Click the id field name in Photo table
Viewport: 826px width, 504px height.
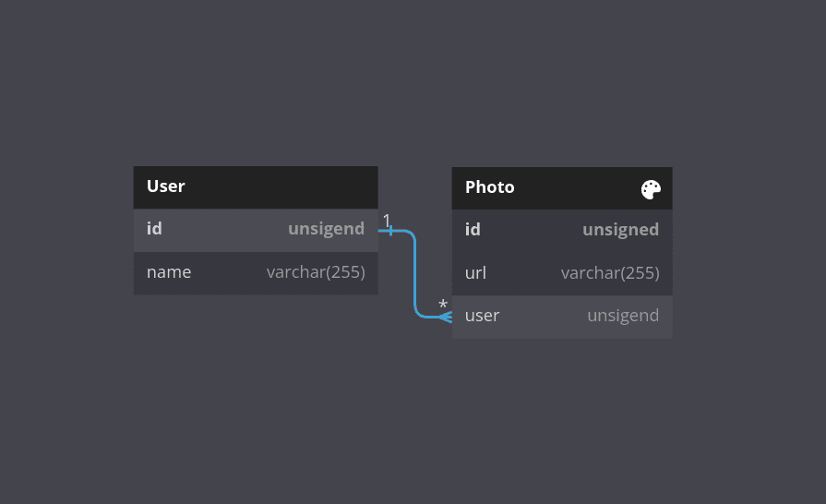point(473,230)
